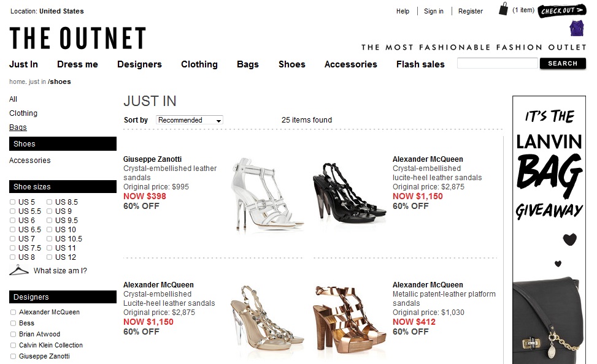Enable the Alexander McQueen designer filter
Viewport: 597px width, 364px height.
click(x=13, y=313)
